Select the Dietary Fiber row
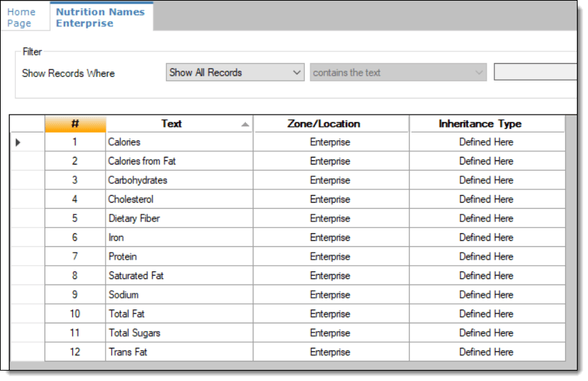The width and height of the screenshot is (588, 381). [134, 219]
